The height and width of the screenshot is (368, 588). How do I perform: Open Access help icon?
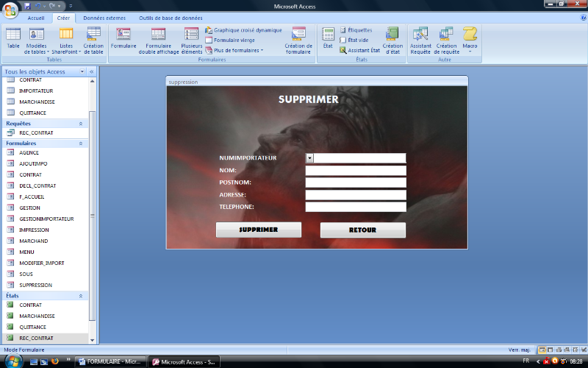tap(583, 17)
